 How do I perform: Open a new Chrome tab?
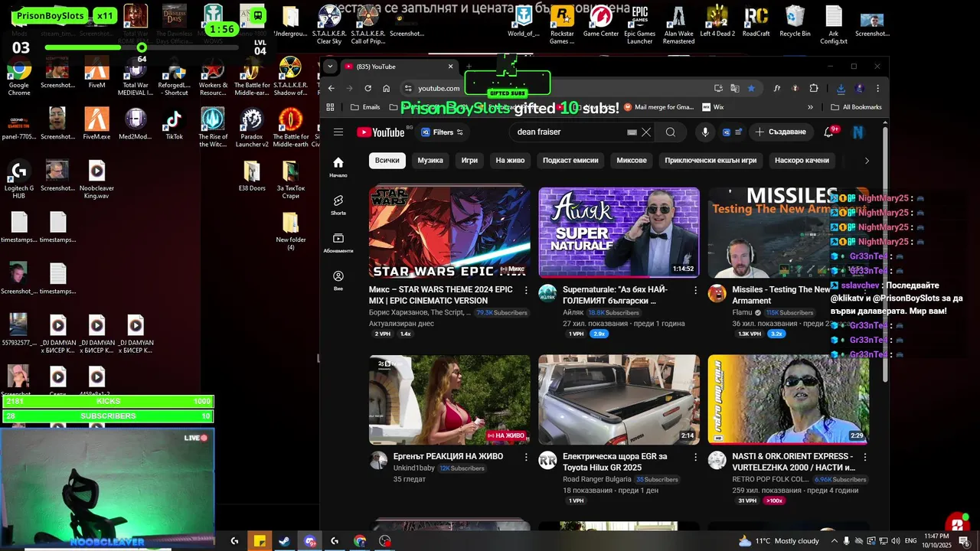469,67
